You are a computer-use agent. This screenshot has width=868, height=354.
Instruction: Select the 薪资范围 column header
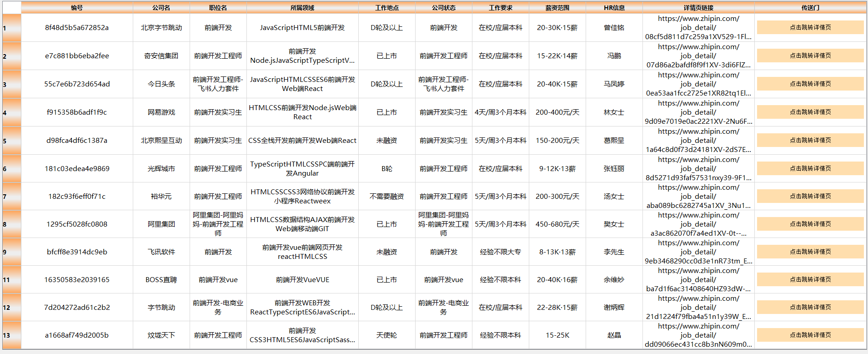point(557,8)
